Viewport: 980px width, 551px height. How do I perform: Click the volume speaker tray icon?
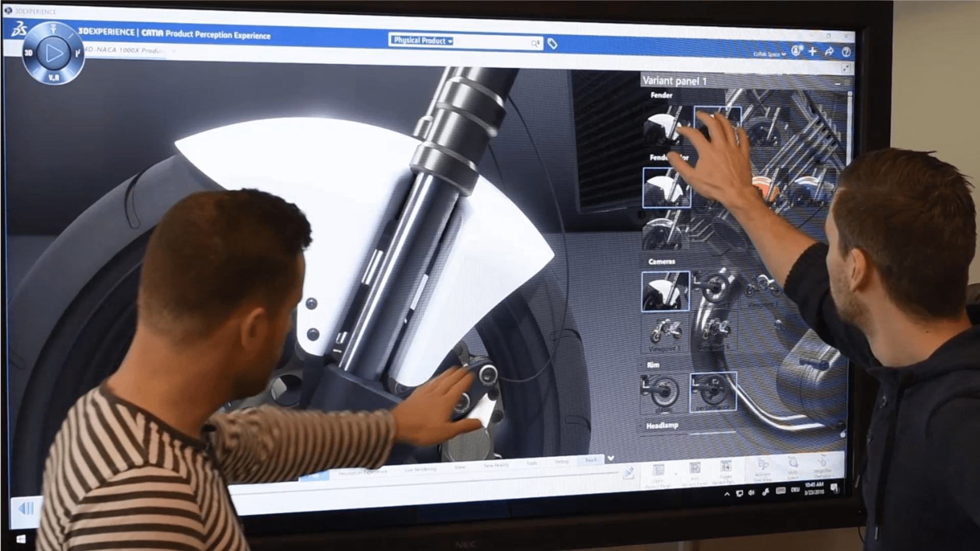click(x=751, y=492)
